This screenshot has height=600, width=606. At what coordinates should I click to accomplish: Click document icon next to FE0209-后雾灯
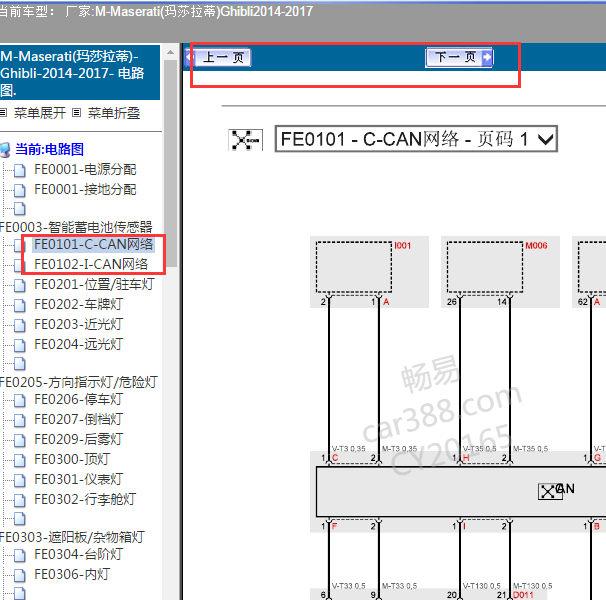tap(20, 440)
